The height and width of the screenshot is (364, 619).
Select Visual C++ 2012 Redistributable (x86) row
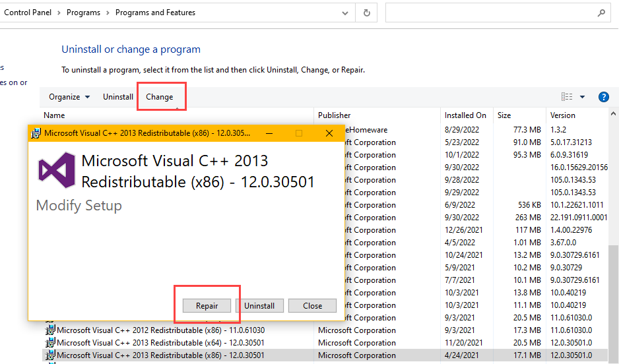coord(325,330)
